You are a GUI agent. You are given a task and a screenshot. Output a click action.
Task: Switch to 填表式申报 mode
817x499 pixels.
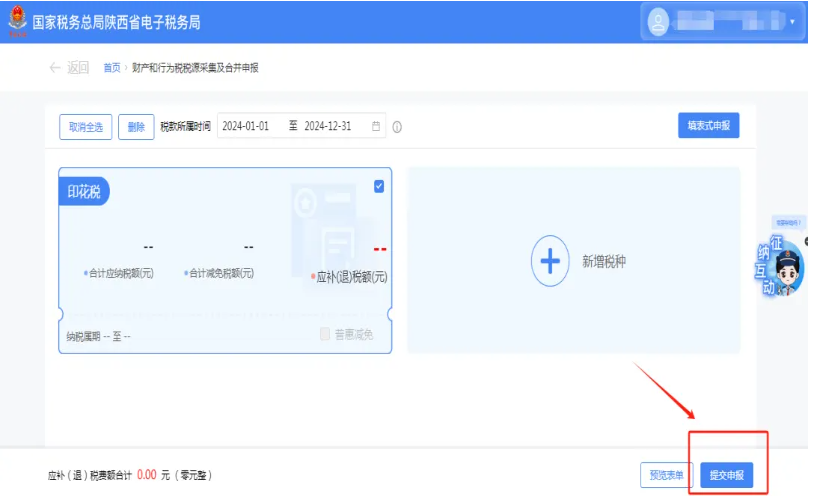(x=708, y=126)
